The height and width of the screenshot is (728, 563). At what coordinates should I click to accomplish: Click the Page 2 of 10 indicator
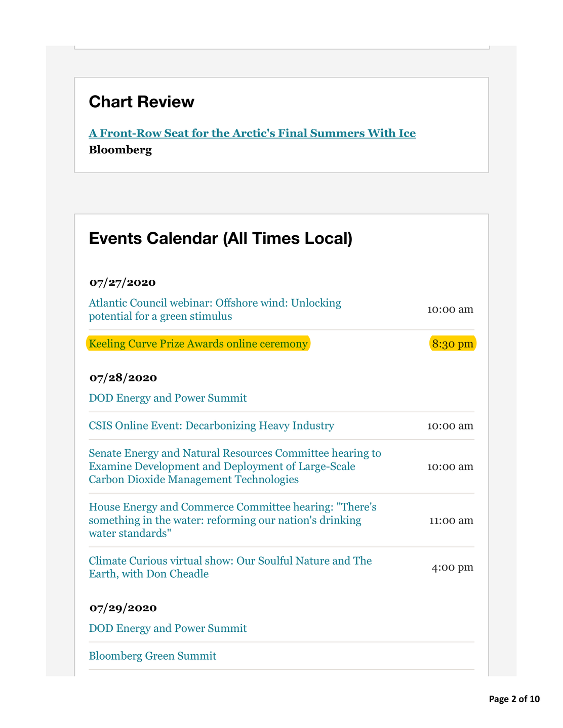coord(514,699)
